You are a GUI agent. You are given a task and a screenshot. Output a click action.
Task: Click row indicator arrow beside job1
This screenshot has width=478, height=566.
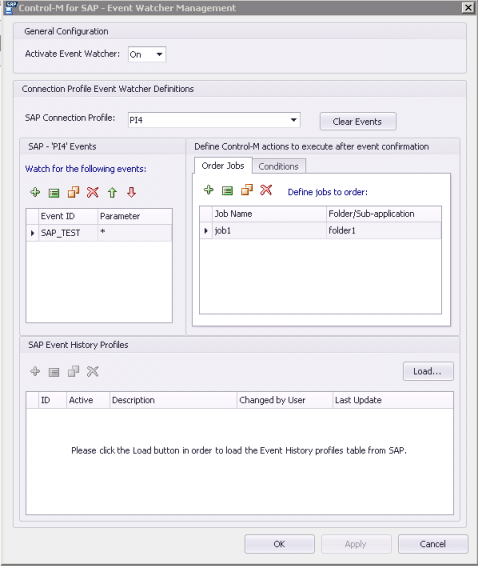click(206, 230)
